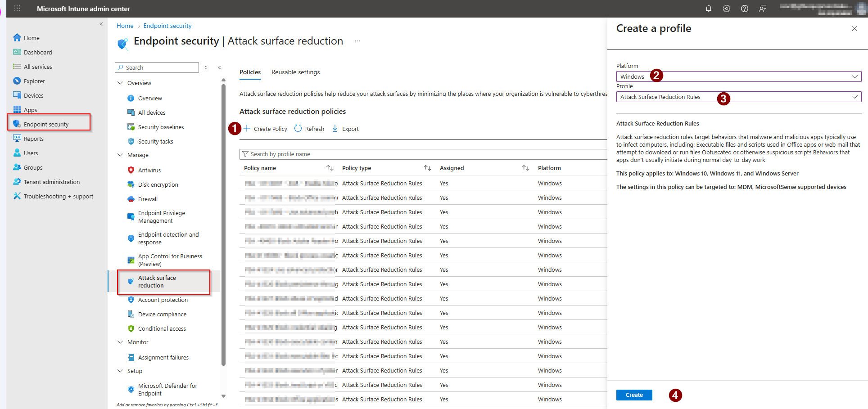Click the Devices icon in left navigation
868x409 pixels.
(17, 95)
